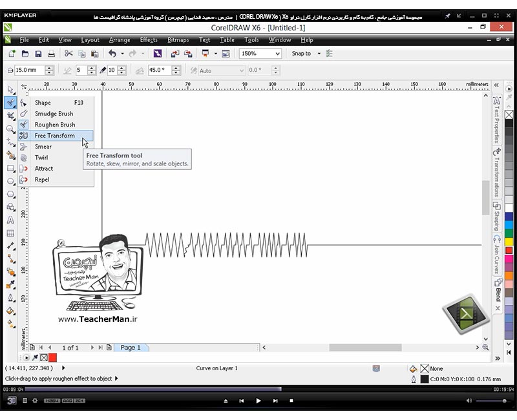Screen dimensions: 517x420
Task: Open the zoom level 150% dropdown
Action: pos(278,54)
